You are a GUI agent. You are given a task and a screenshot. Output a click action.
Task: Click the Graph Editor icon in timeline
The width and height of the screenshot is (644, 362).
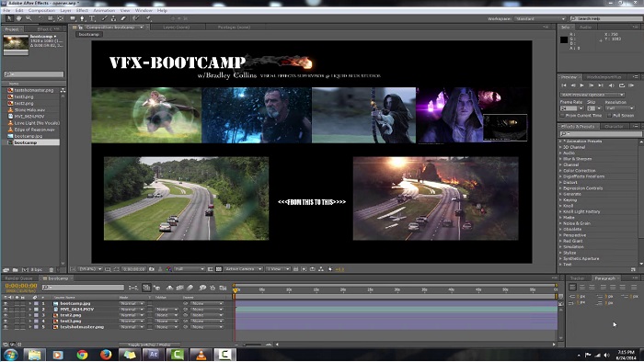coord(223,288)
